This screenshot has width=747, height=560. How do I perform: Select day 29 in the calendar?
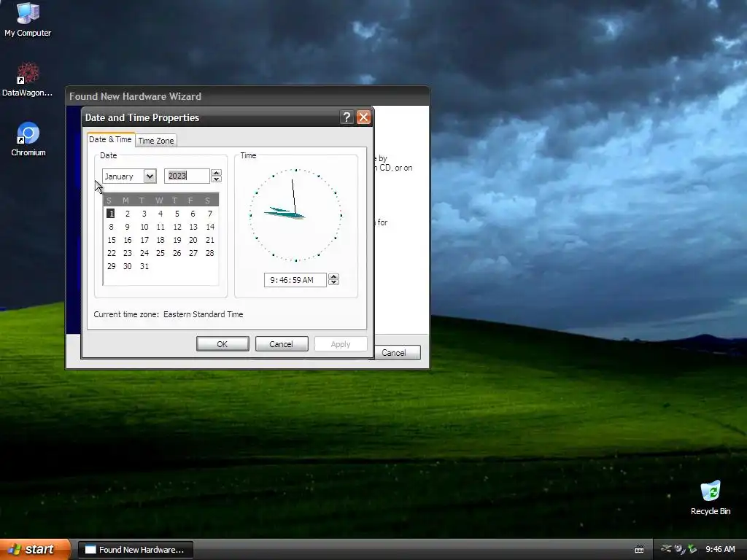(x=112, y=266)
